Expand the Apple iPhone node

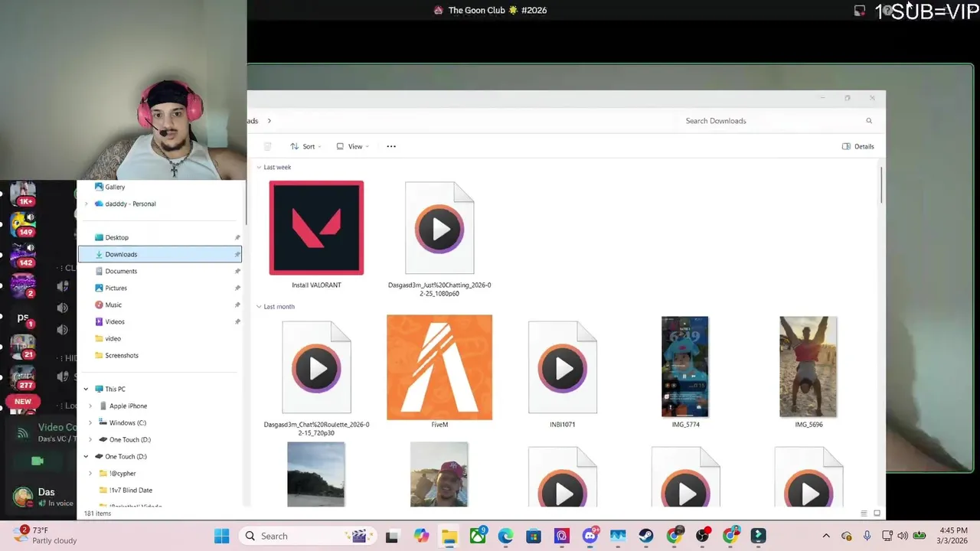[91, 406]
